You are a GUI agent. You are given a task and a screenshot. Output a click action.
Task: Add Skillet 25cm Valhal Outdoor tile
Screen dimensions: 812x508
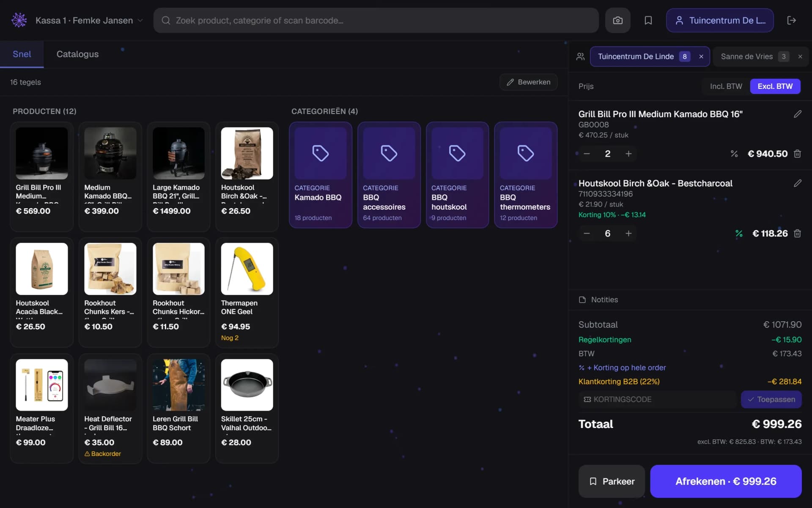pos(247,409)
